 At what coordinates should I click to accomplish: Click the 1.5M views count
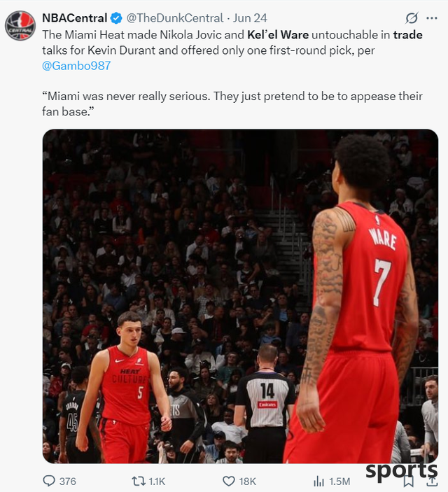coord(339,482)
